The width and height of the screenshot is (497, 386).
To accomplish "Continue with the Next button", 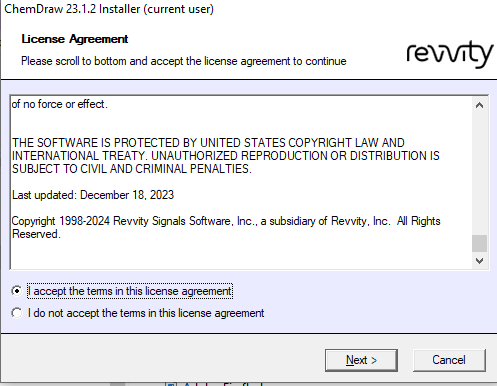I will coord(361,360).
